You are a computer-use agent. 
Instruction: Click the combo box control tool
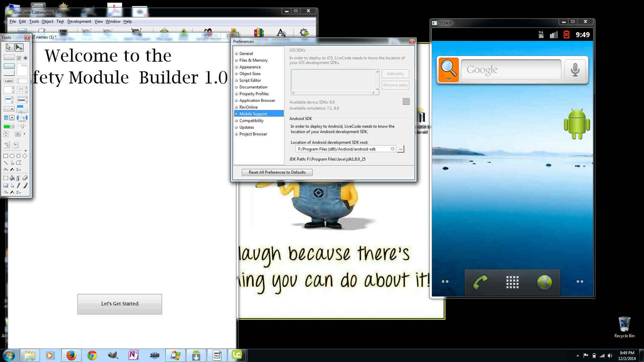(x=9, y=118)
